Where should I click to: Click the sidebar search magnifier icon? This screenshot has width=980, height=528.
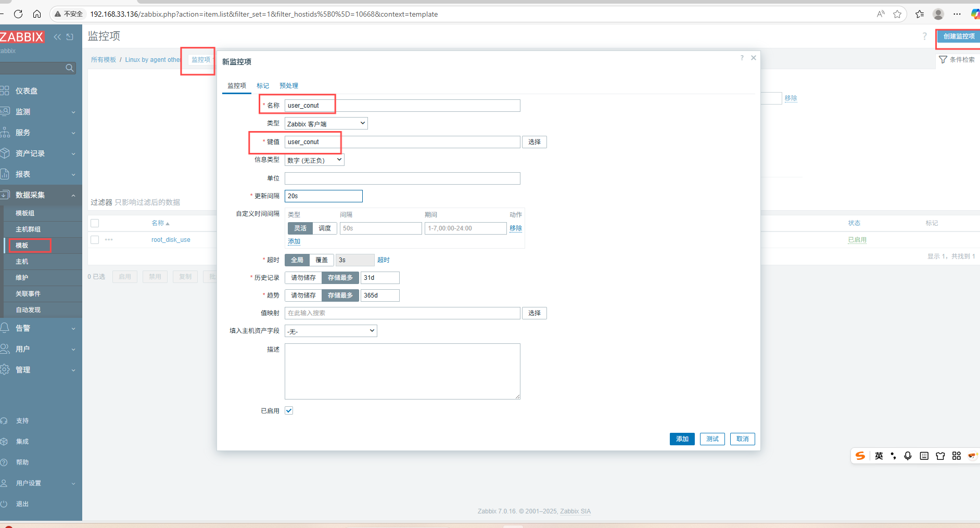(x=69, y=68)
